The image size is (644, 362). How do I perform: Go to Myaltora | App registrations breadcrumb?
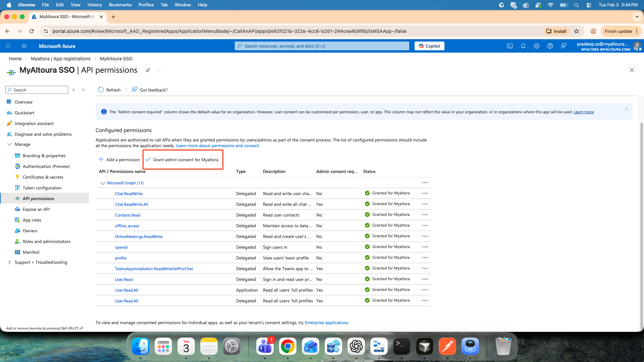(x=61, y=59)
